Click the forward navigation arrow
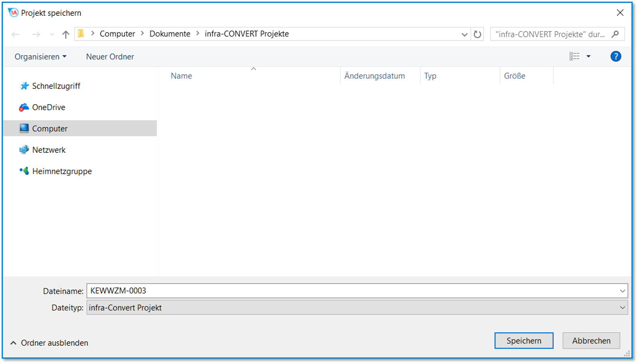 (x=36, y=34)
